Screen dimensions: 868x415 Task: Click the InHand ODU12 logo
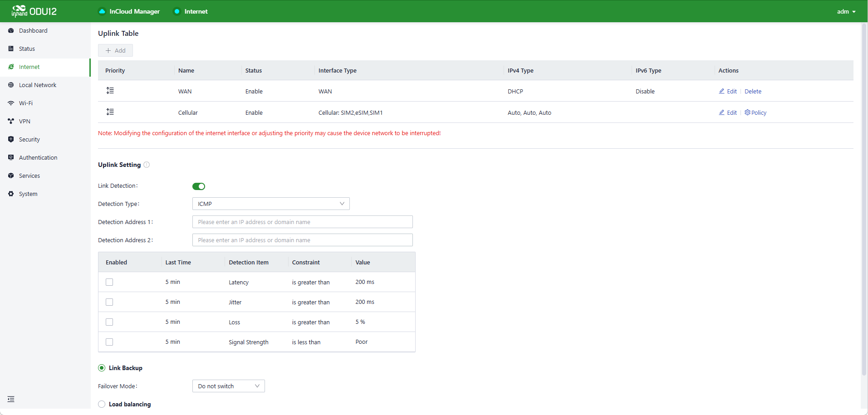[34, 11]
